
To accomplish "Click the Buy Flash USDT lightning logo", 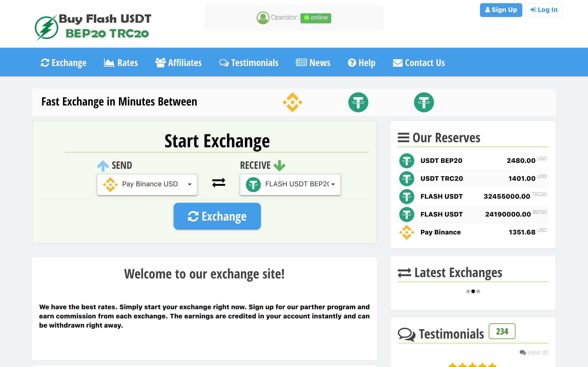I will pos(47,28).
